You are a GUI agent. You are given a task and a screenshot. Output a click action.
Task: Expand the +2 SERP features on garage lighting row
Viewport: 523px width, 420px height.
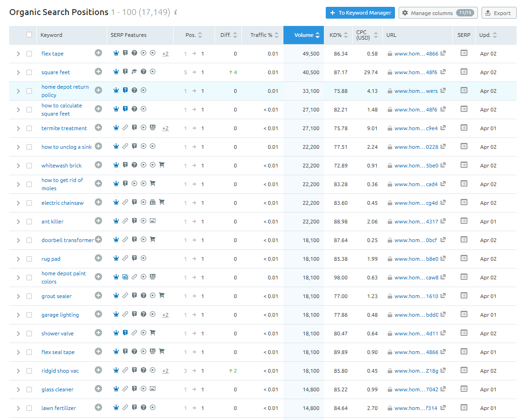pos(165,314)
